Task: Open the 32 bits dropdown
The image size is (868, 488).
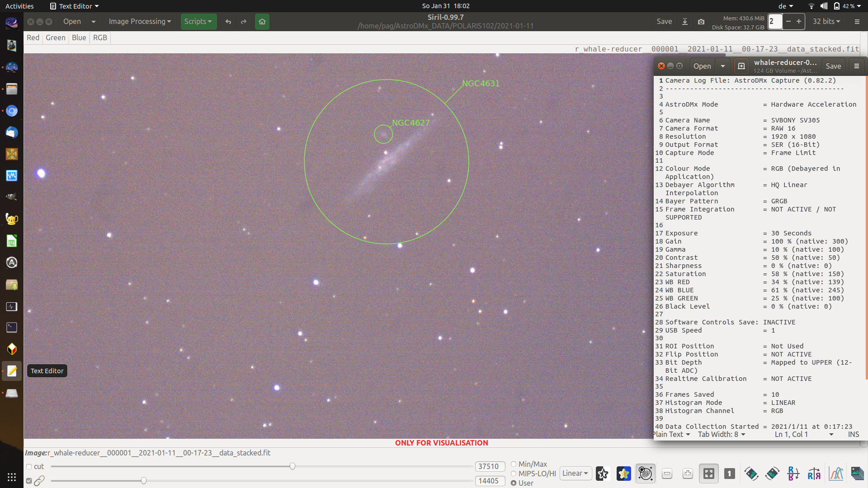Action: 826,22
